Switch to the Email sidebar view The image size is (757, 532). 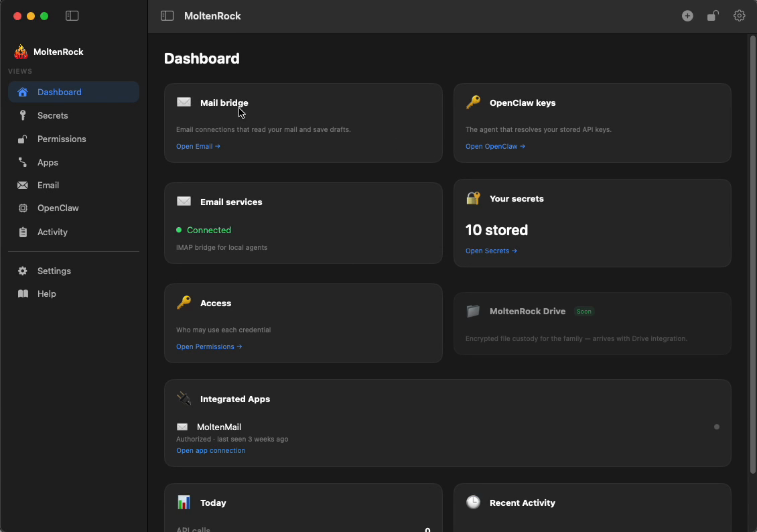click(x=74, y=185)
